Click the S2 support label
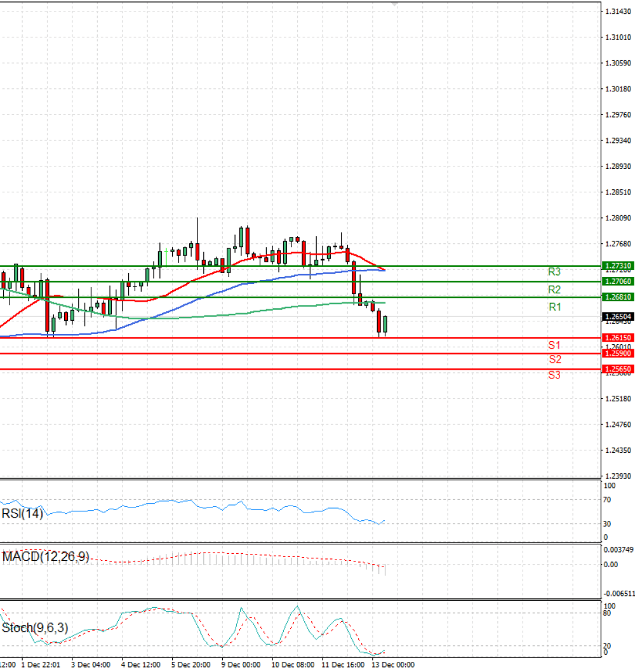The width and height of the screenshot is (635, 672). click(554, 359)
